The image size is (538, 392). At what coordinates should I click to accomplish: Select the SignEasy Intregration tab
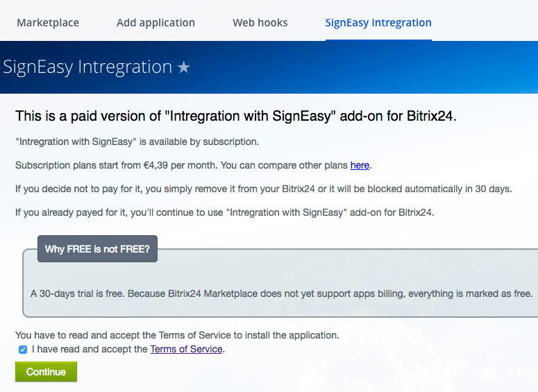click(378, 23)
